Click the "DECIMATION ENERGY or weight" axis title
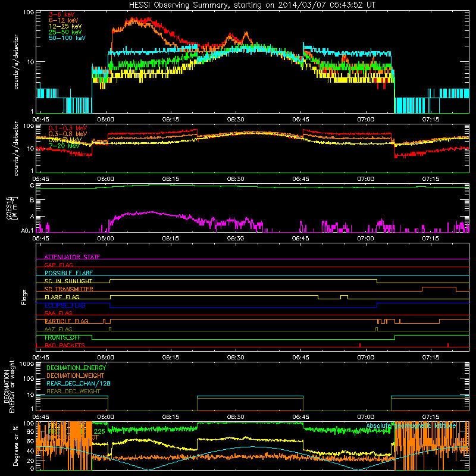Image resolution: width=476 pixels, height=476 pixels. (9, 386)
